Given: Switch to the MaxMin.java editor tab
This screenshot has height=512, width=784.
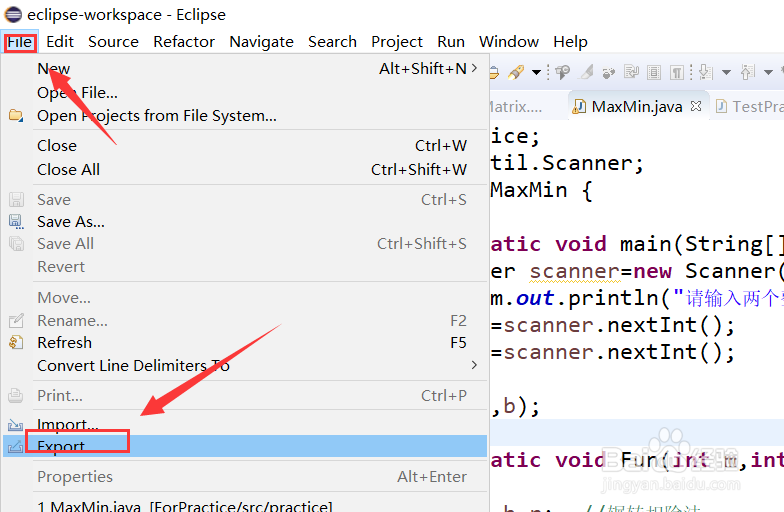Looking at the screenshot, I should pyautogui.click(x=637, y=106).
